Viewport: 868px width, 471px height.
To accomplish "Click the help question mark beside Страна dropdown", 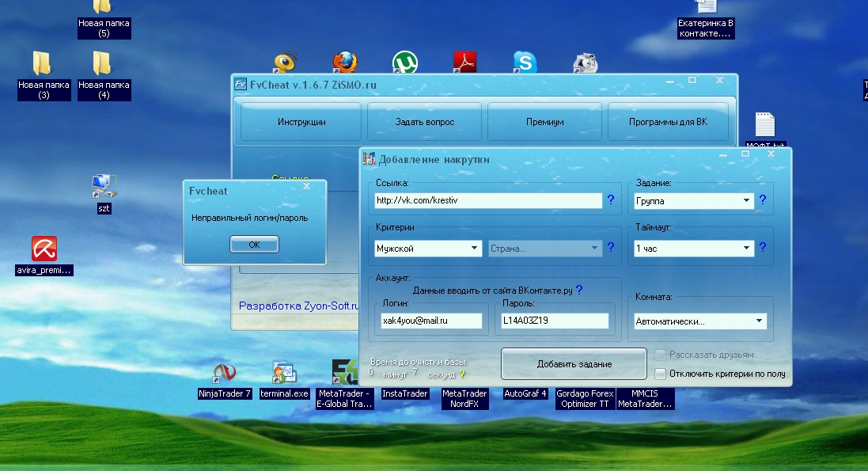I will [x=611, y=247].
